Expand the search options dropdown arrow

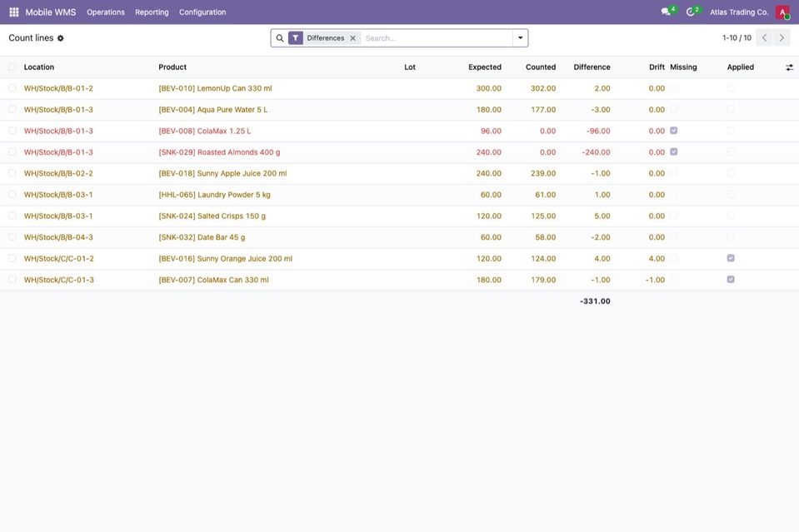coord(520,38)
